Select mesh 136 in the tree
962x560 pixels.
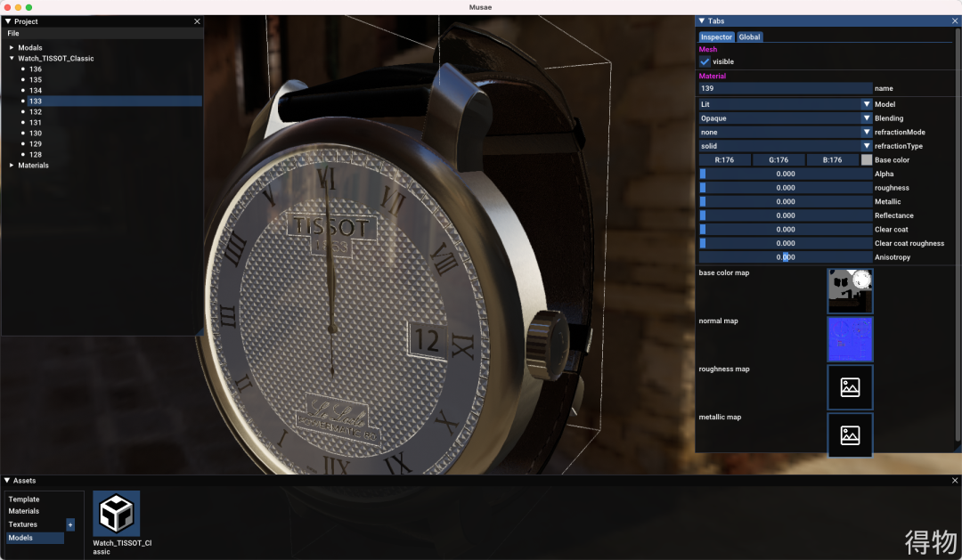pos(36,69)
